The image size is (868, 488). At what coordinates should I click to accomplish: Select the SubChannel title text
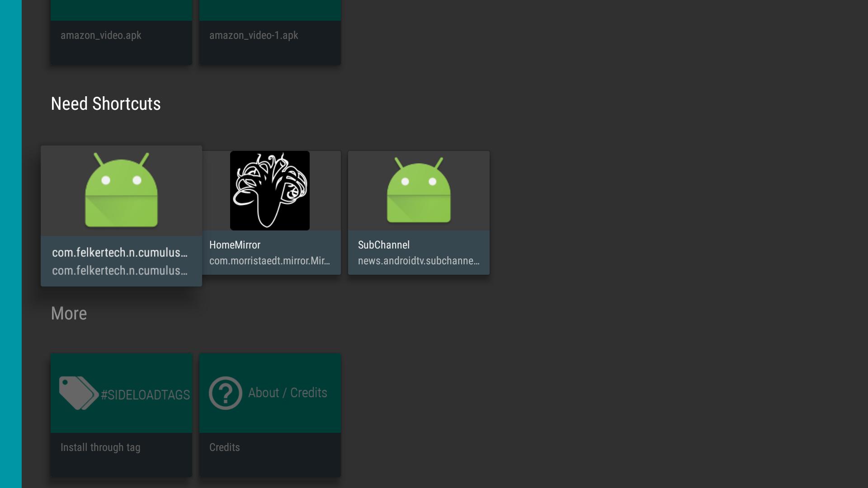click(x=383, y=245)
